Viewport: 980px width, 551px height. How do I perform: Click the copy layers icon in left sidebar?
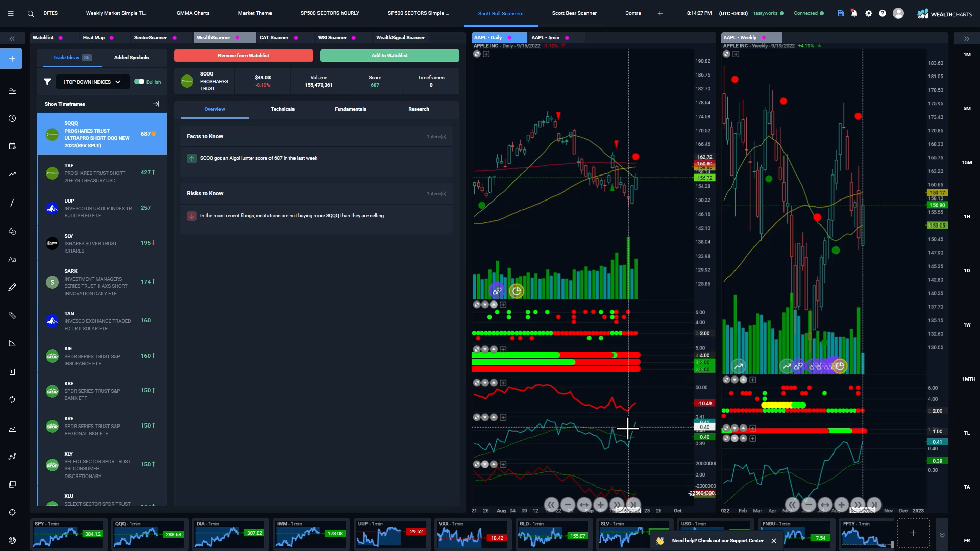tap(12, 484)
